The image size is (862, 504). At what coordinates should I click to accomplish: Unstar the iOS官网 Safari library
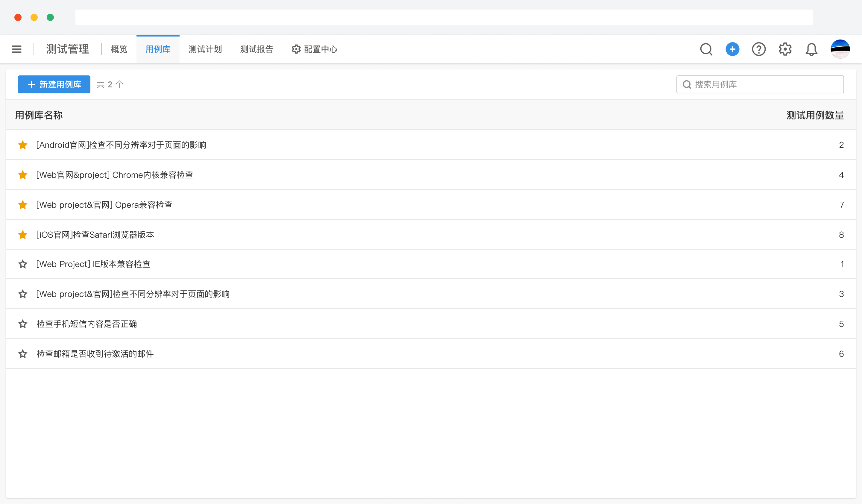click(23, 235)
